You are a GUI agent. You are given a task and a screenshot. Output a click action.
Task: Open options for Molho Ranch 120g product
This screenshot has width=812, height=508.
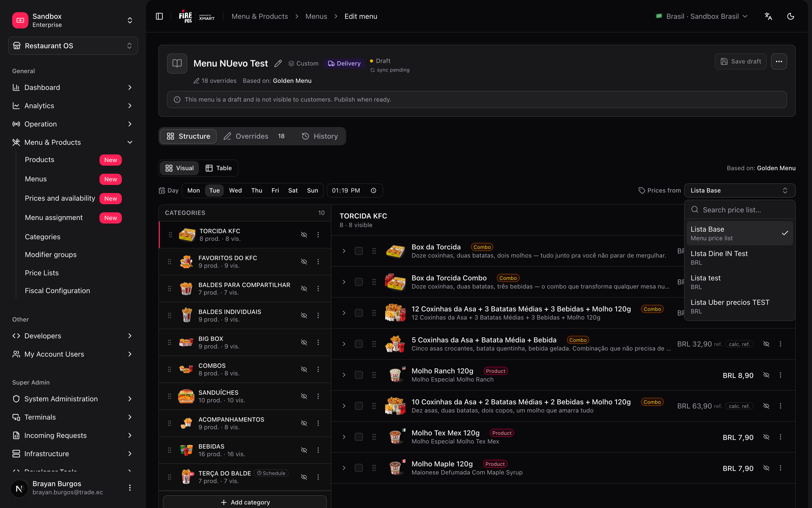tap(781, 375)
